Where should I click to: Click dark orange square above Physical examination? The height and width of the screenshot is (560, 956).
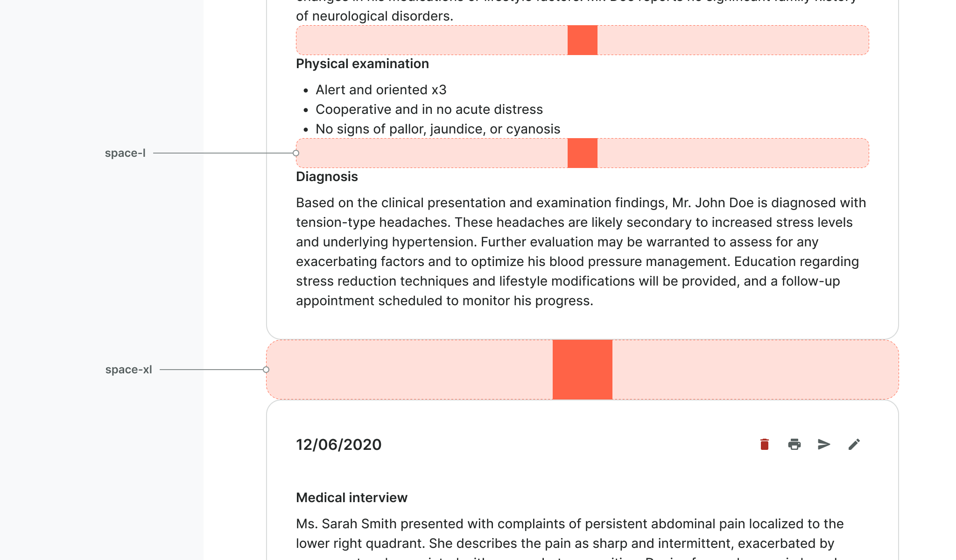582,40
